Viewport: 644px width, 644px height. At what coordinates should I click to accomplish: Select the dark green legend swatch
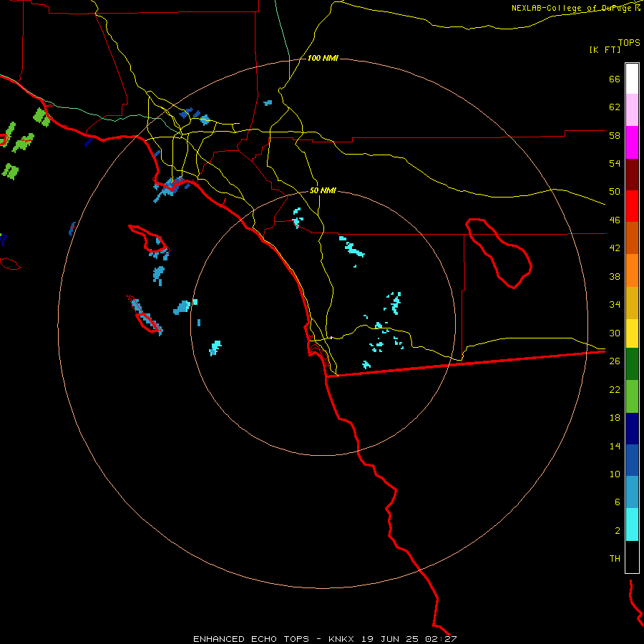click(632, 364)
